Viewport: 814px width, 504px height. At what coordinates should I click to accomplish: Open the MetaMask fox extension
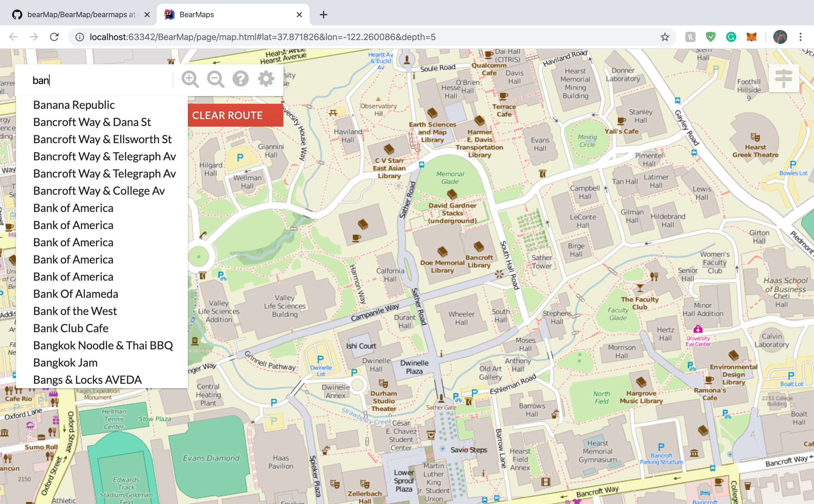(751, 37)
